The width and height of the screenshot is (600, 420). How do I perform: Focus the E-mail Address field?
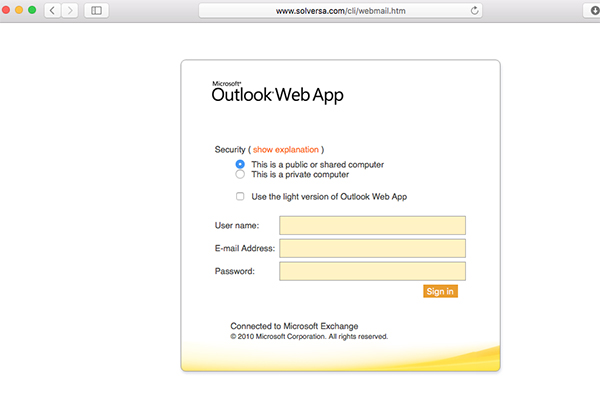coord(372,248)
